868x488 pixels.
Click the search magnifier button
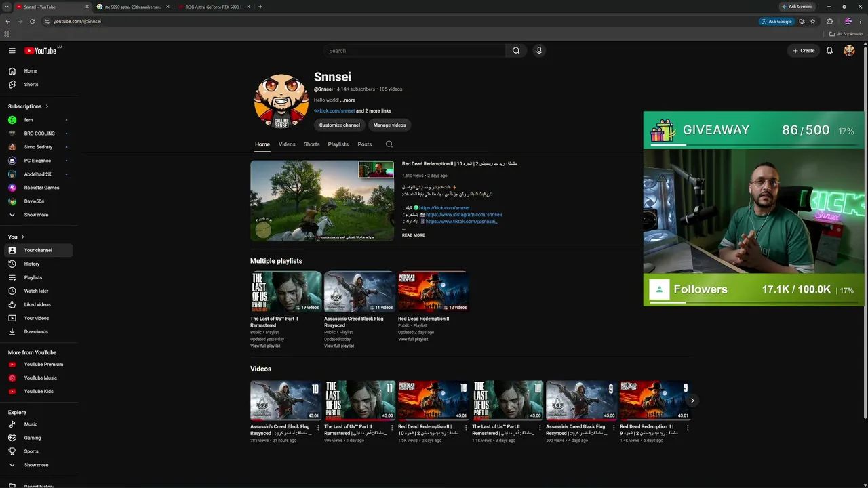(x=516, y=51)
